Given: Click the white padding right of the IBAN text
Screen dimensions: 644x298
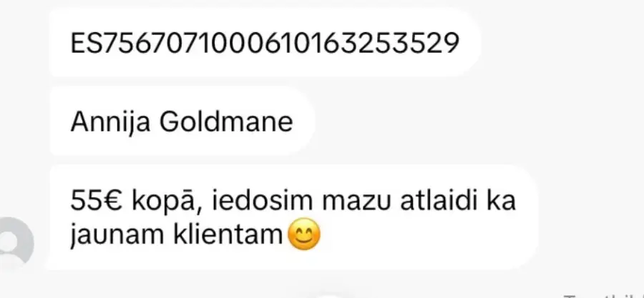Looking at the screenshot, I should click(x=469, y=43).
